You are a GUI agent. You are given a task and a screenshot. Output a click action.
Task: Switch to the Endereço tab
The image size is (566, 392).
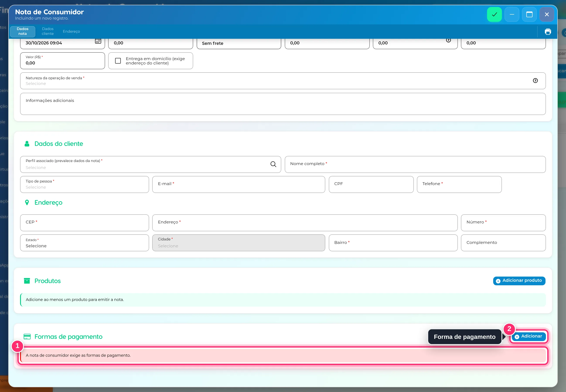point(71,31)
